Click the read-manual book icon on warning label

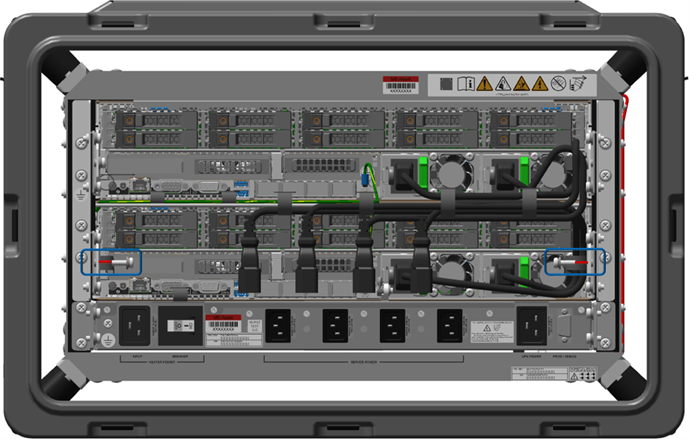coord(465,83)
